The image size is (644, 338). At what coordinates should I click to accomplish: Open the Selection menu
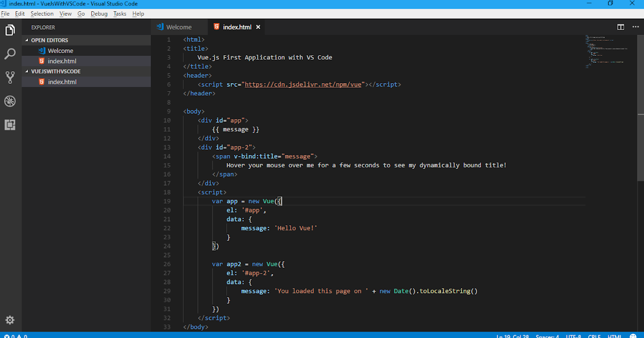42,13
